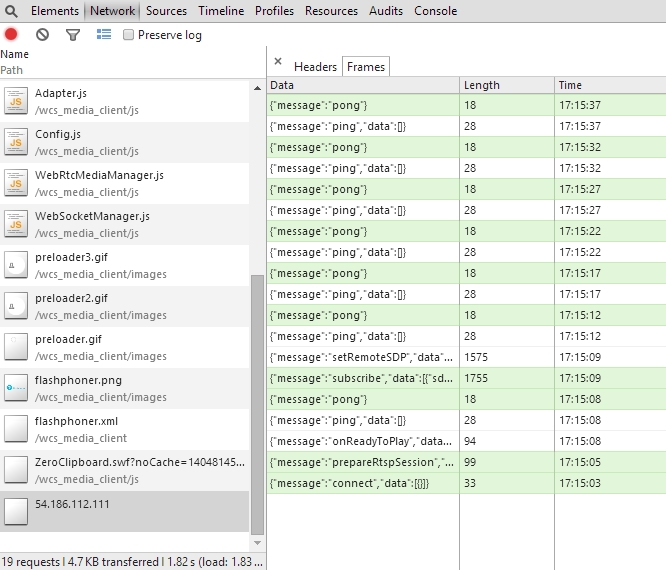Click the Time column header
Image resolution: width=666 pixels, height=570 pixels.
[610, 85]
